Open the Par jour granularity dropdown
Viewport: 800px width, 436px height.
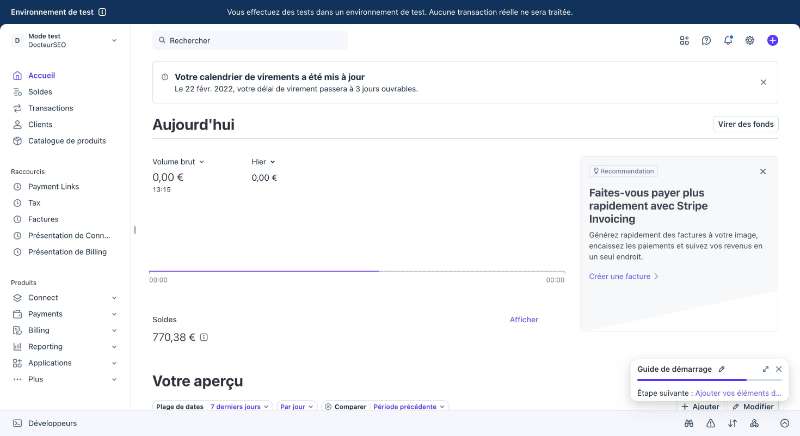click(x=296, y=406)
